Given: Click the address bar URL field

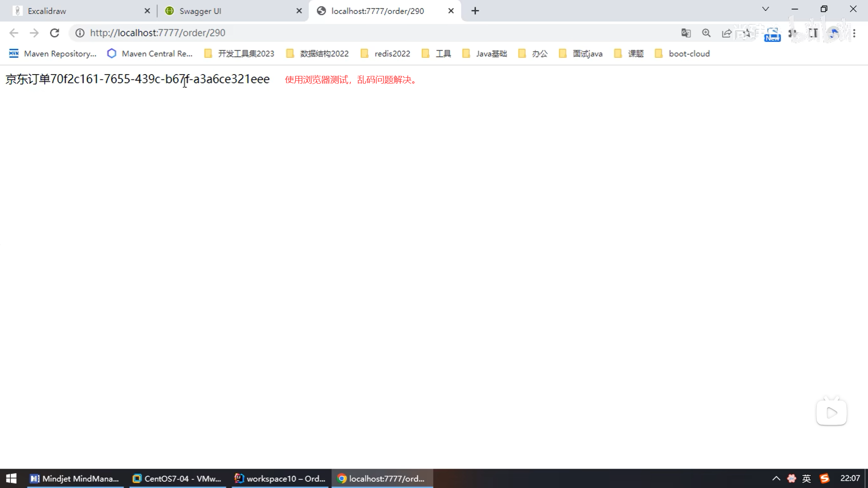Looking at the screenshot, I should [362, 33].
